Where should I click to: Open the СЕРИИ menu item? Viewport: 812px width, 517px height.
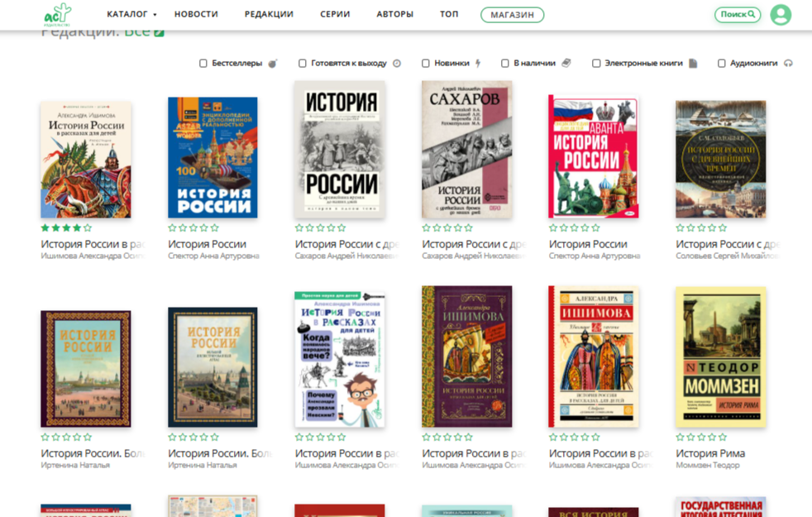pyautogui.click(x=335, y=14)
